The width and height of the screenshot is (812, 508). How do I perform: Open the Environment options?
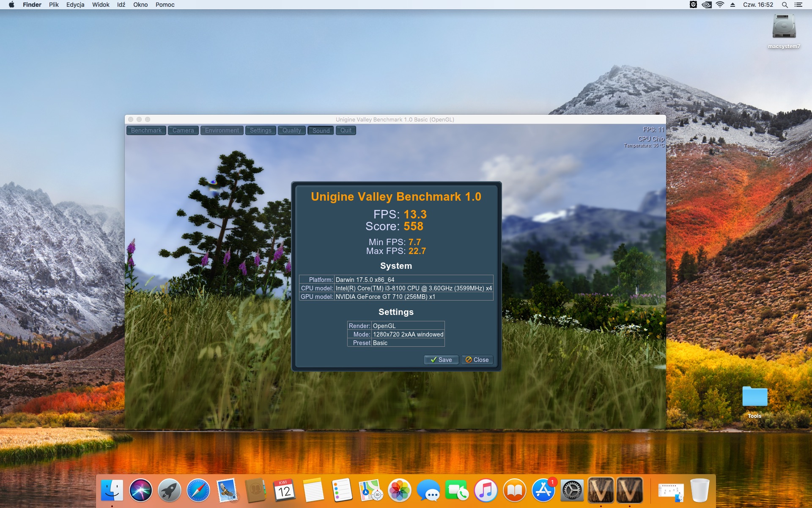[222, 130]
